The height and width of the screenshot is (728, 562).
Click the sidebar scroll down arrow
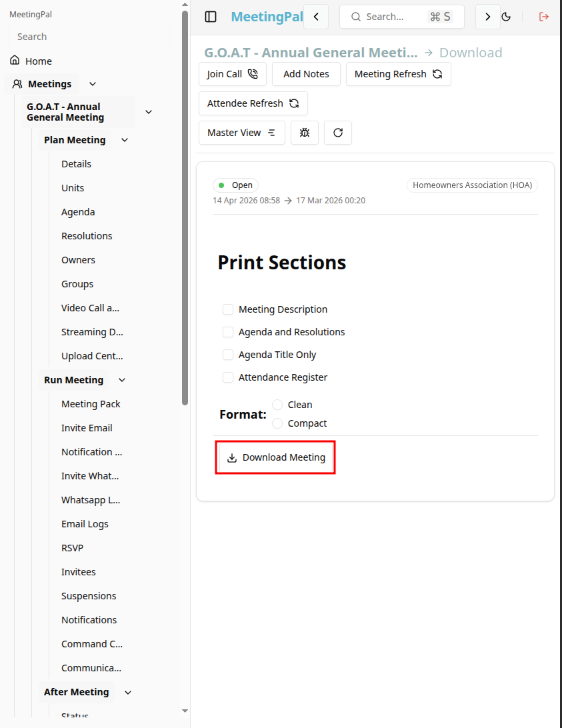tap(185, 711)
